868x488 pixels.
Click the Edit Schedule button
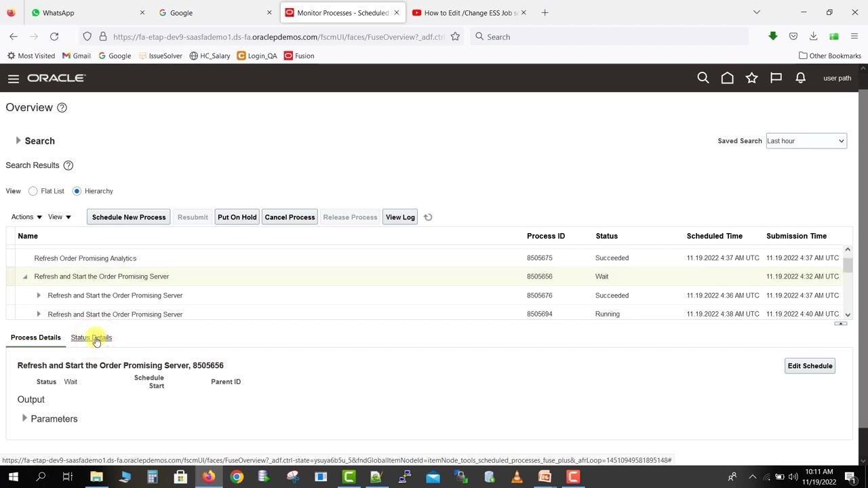(x=810, y=366)
